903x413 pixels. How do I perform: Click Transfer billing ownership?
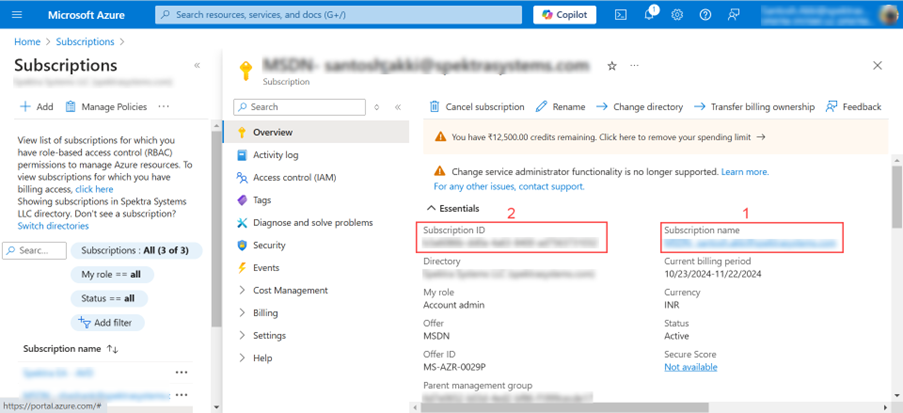(x=754, y=107)
